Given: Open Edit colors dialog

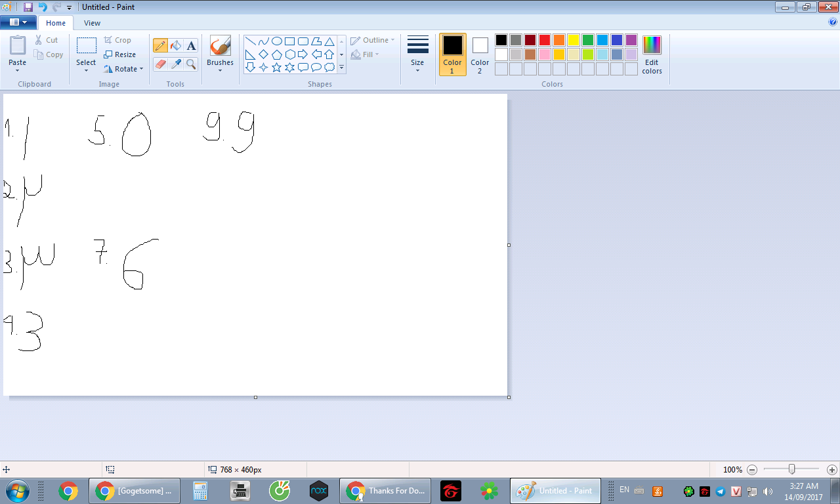Looking at the screenshot, I should point(652,55).
